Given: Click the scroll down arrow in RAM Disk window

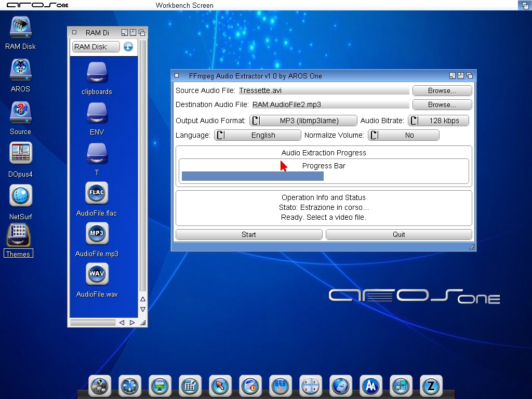Looking at the screenshot, I should pyautogui.click(x=143, y=309).
